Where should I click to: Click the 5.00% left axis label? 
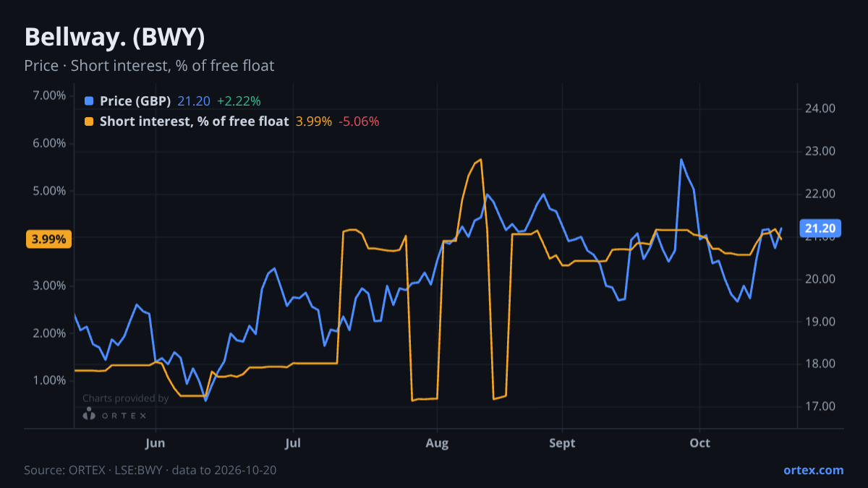[x=50, y=191]
